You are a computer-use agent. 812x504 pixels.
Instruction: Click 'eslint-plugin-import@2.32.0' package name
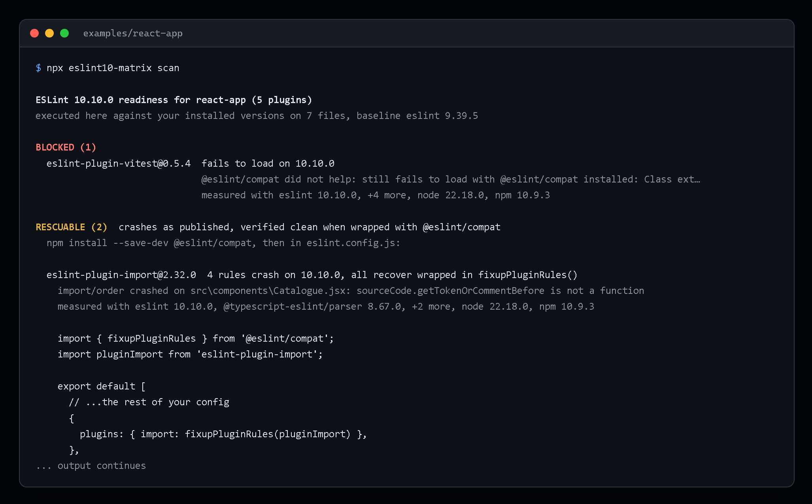[x=121, y=275]
